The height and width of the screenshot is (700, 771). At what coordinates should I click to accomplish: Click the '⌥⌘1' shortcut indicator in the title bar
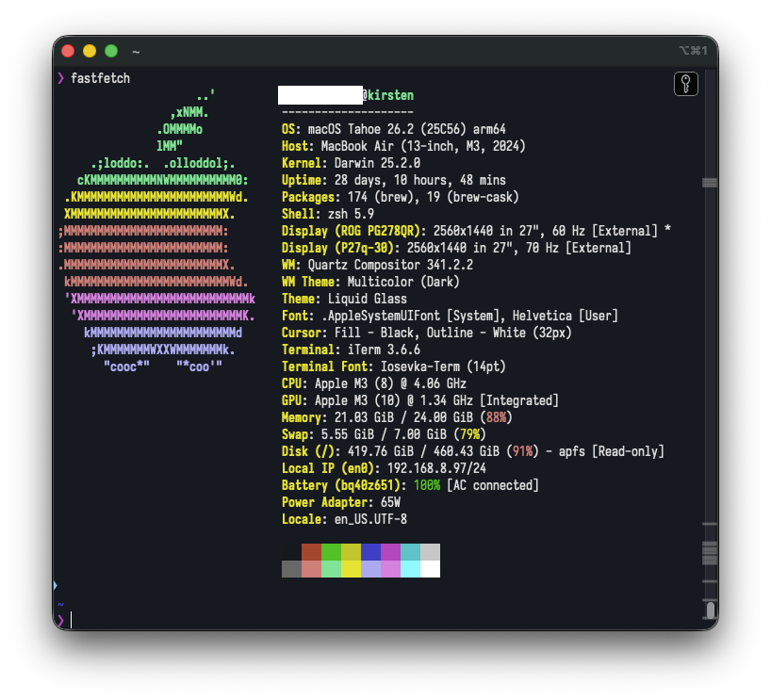coord(694,51)
